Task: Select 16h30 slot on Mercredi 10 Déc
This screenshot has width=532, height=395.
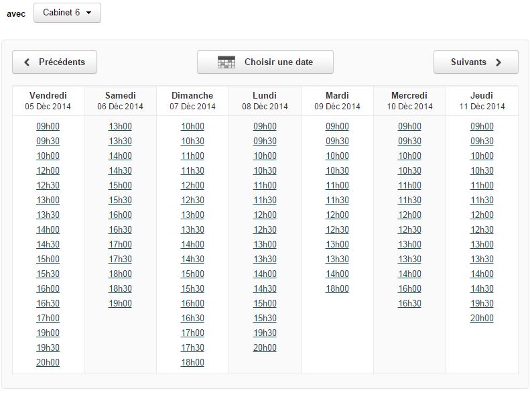Action: (x=409, y=303)
